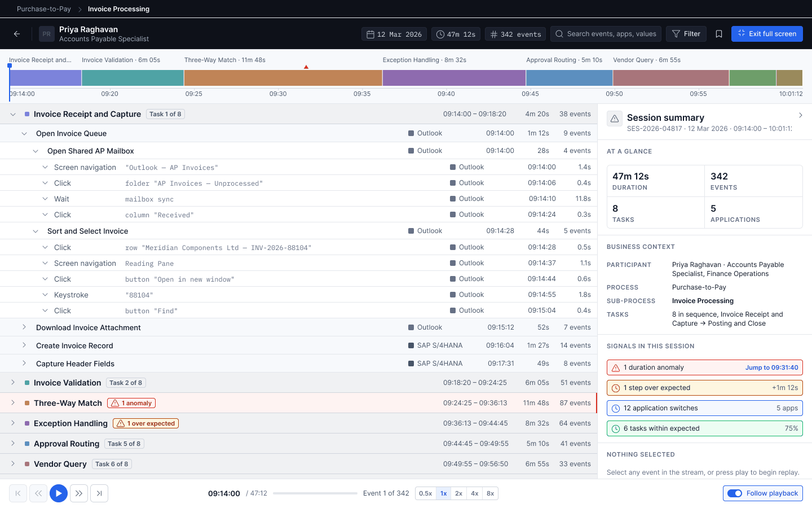Step forward with the fast-forward button
This screenshot has height=508, width=812.
79,493
